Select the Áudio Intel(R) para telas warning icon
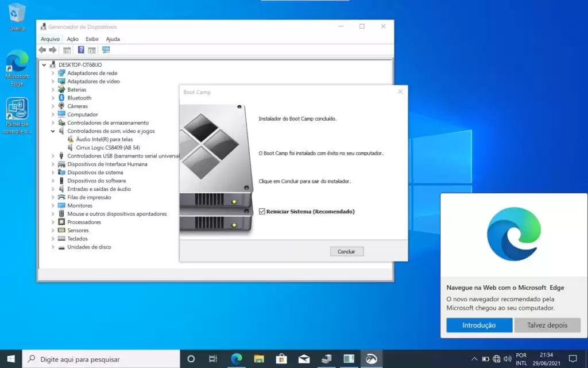The height and width of the screenshot is (368, 588). point(71,139)
